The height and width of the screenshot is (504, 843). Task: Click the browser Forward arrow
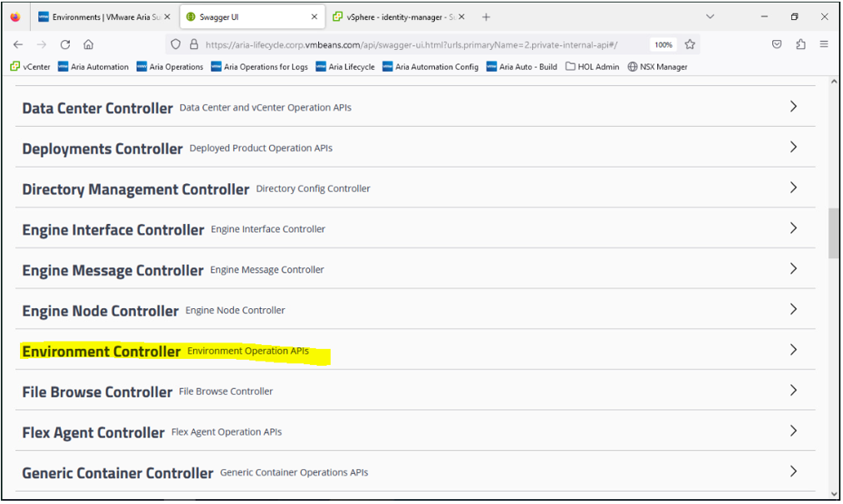42,45
